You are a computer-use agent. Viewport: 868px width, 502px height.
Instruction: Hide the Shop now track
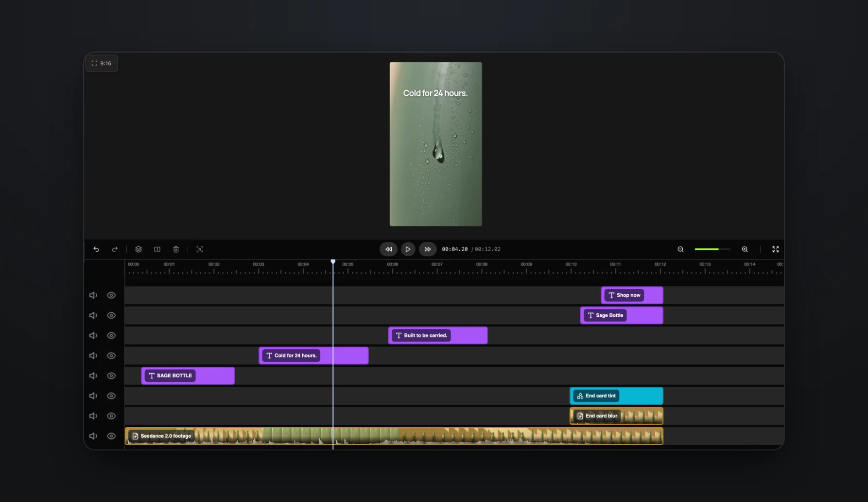pyautogui.click(x=111, y=295)
